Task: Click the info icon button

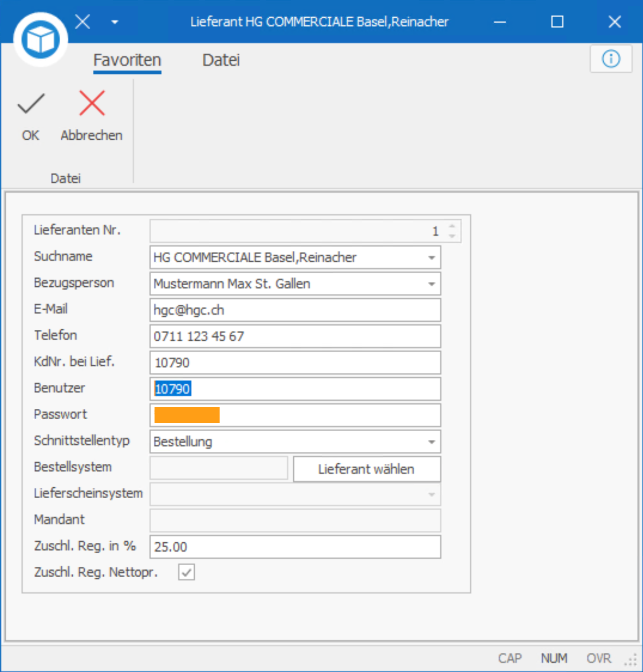Action: 611,59
